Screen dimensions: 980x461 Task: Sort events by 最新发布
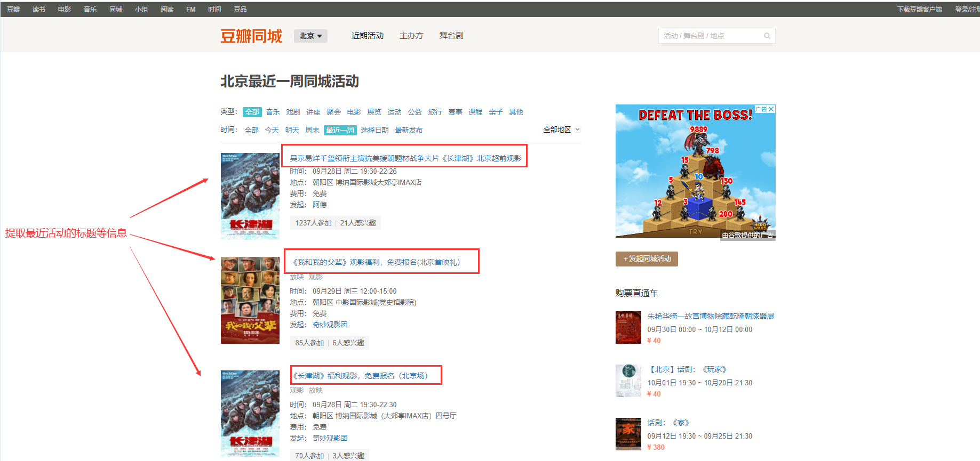click(409, 130)
